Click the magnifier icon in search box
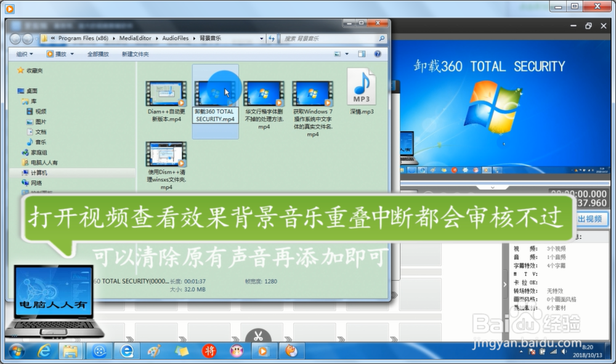The width and height of the screenshot is (616, 364). (x=381, y=38)
